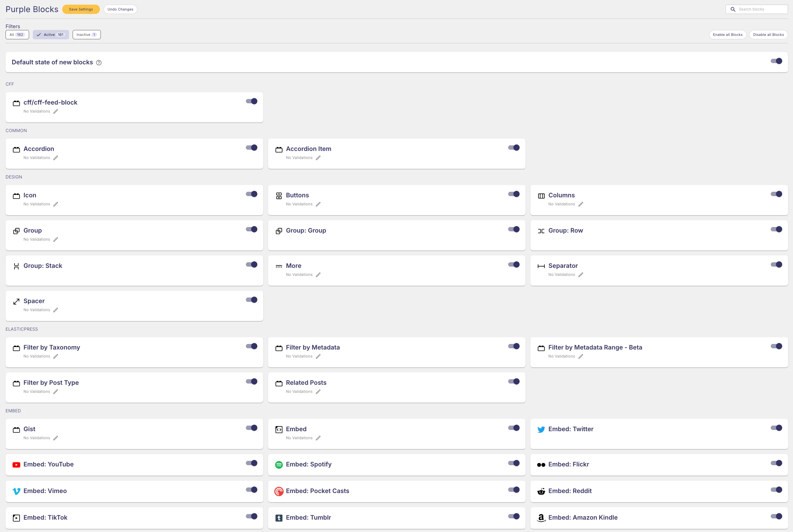Toggle Embed: Vimeo switch
Screen dimensions: 793x532
pyautogui.click(x=252, y=490)
